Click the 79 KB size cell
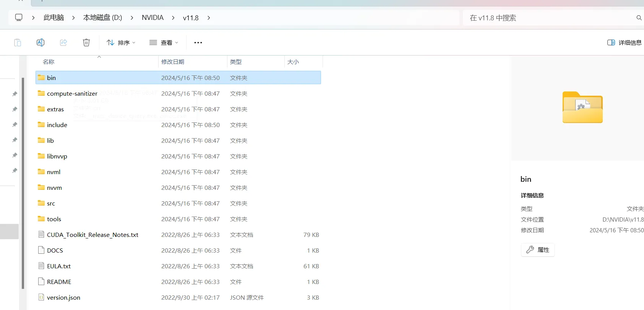Screen dimensions: 644x310 [311, 235]
